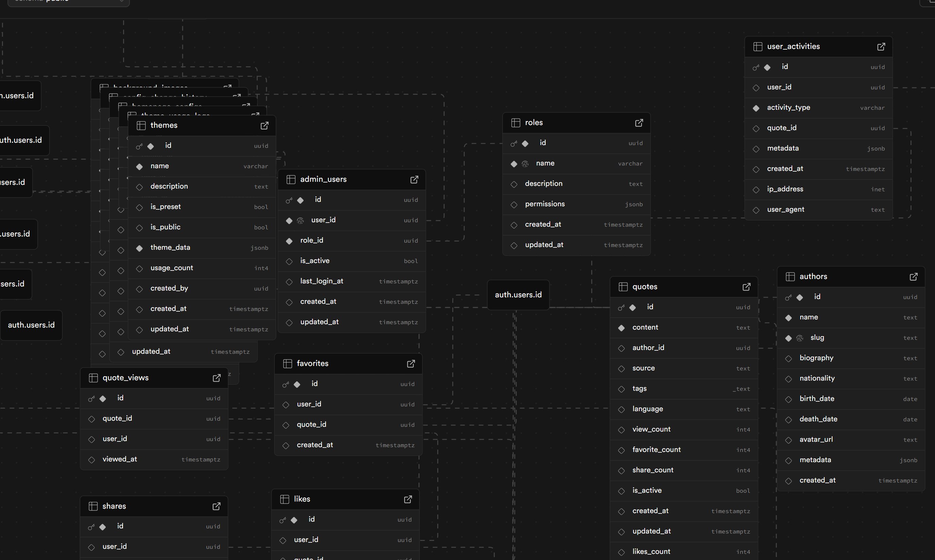The image size is (935, 560).
Task: Click the quotes table open-link icon
Action: coord(746,287)
